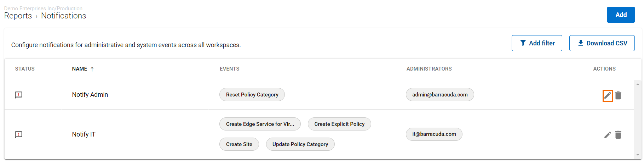
Task: Click Notify Admin status icon
Action: [x=18, y=95]
